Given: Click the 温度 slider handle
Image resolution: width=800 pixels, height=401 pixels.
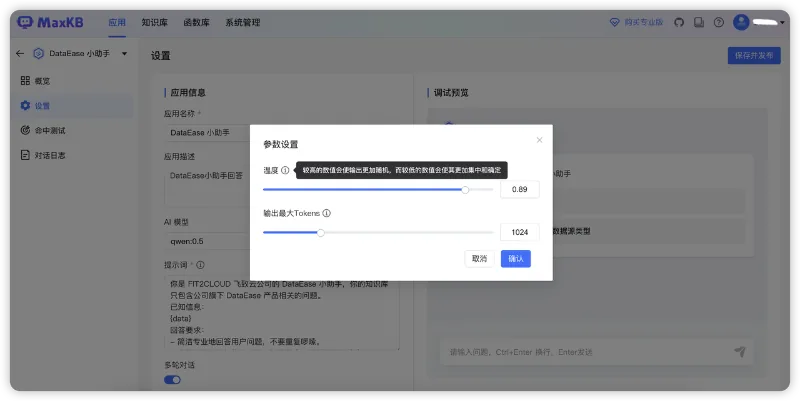Looking at the screenshot, I should (x=465, y=190).
